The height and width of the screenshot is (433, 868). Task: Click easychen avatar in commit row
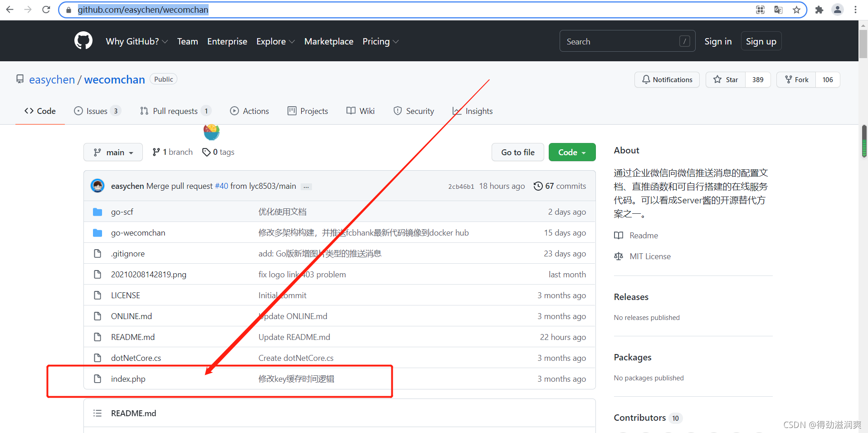coord(98,186)
